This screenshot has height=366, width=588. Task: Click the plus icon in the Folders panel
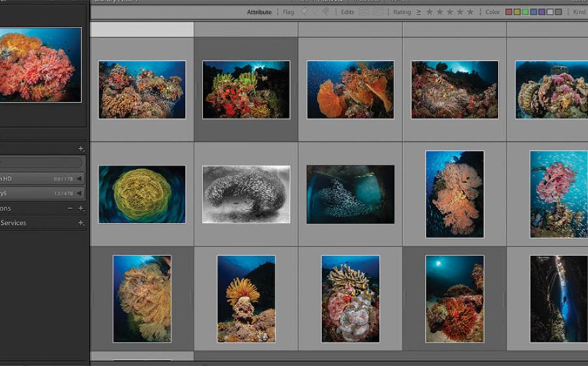(81, 149)
